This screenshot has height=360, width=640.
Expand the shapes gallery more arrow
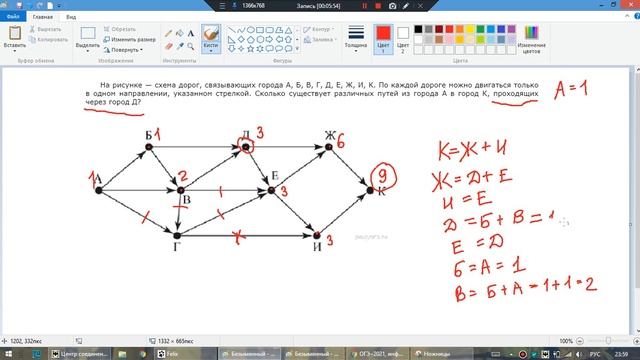297,49
